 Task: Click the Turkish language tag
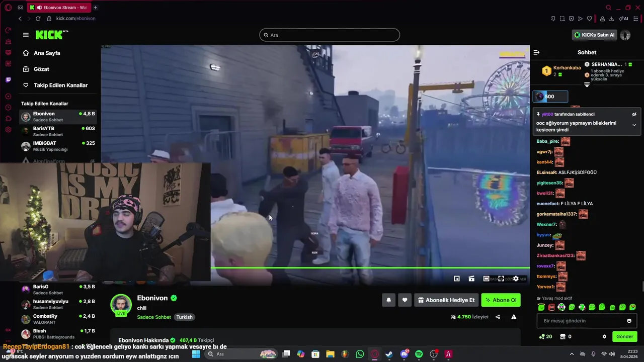tap(184, 317)
